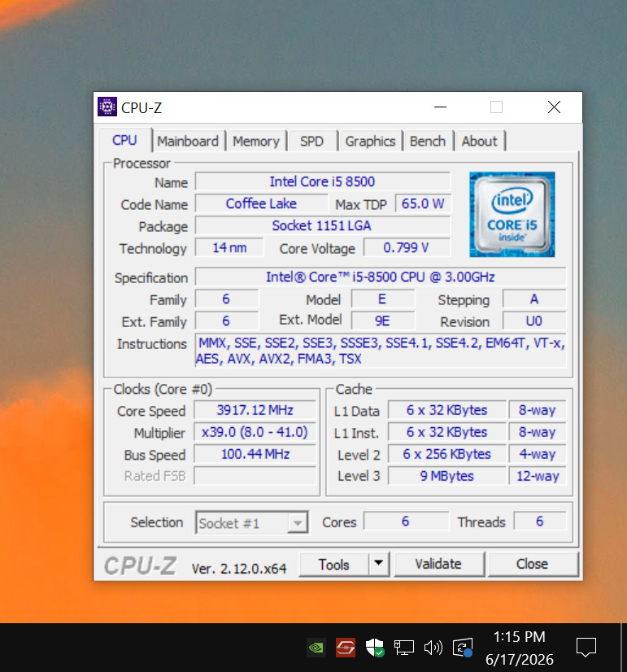The width and height of the screenshot is (627, 672).
Task: Click the Close button at bottom
Action: pos(533,564)
